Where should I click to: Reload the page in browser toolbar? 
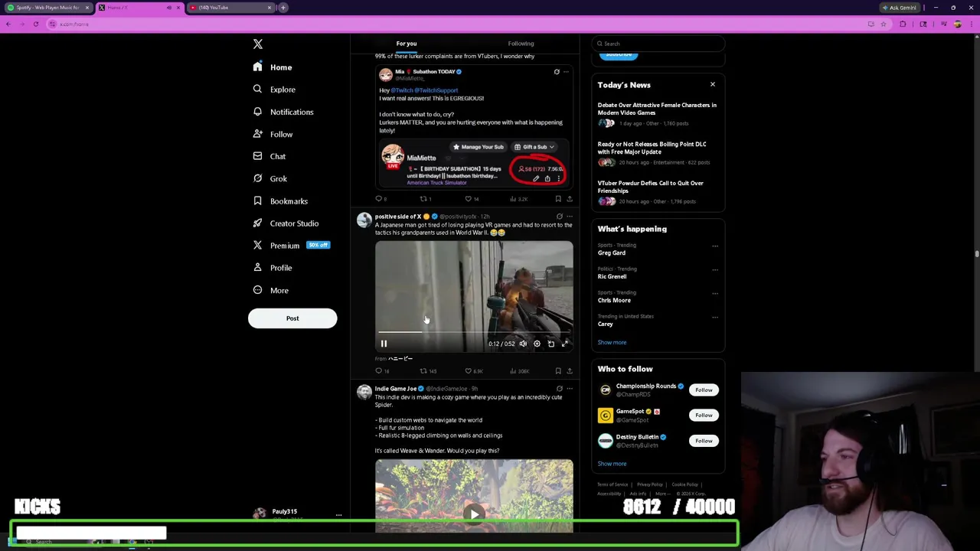point(36,24)
